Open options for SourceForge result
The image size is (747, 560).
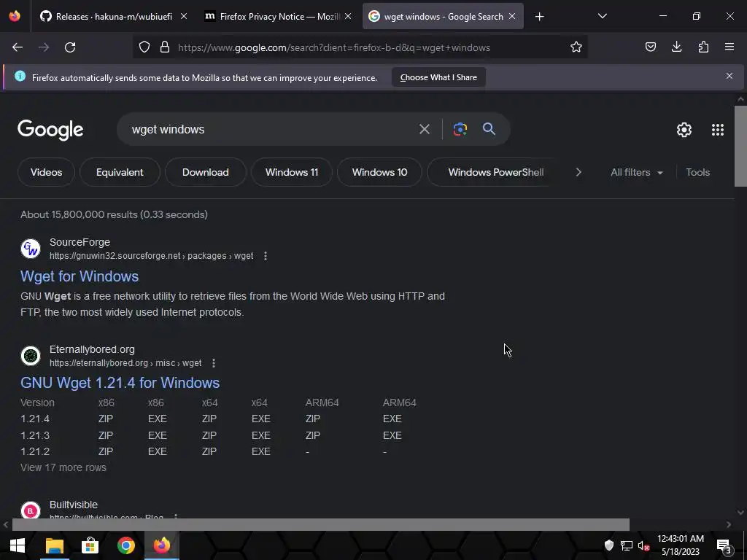pyautogui.click(x=266, y=256)
